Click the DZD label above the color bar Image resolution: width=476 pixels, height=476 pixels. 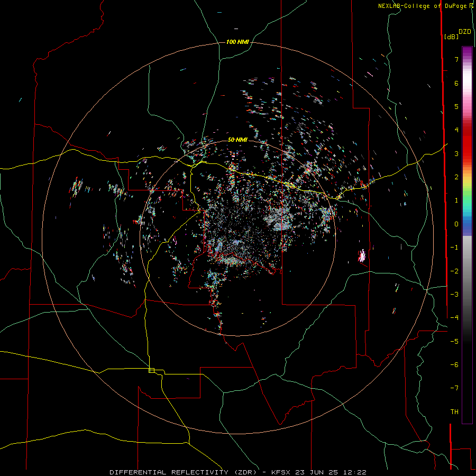point(465,32)
